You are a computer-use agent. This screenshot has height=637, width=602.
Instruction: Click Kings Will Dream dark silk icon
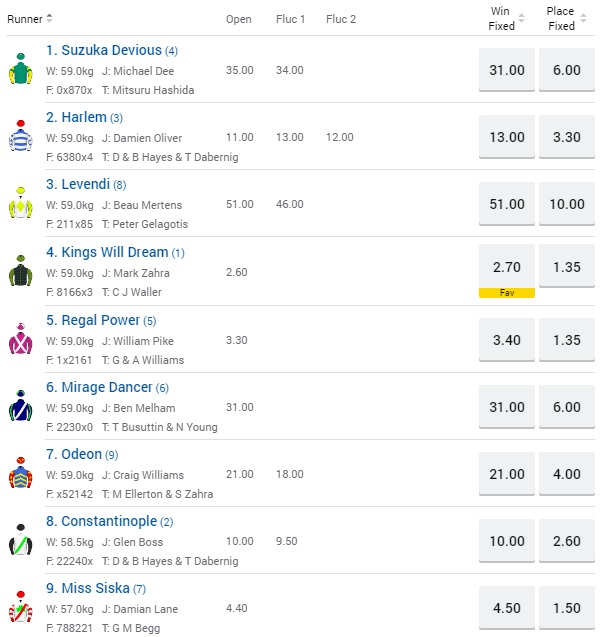[20, 271]
